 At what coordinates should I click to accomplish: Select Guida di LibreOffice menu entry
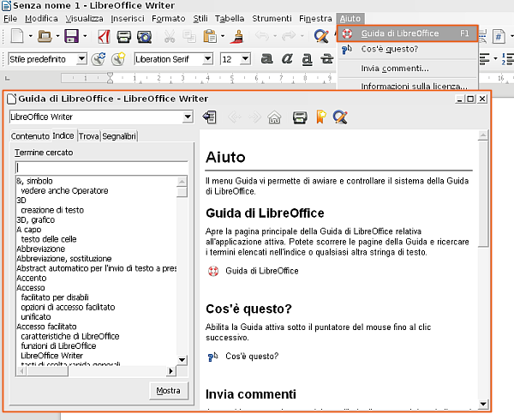(x=407, y=33)
